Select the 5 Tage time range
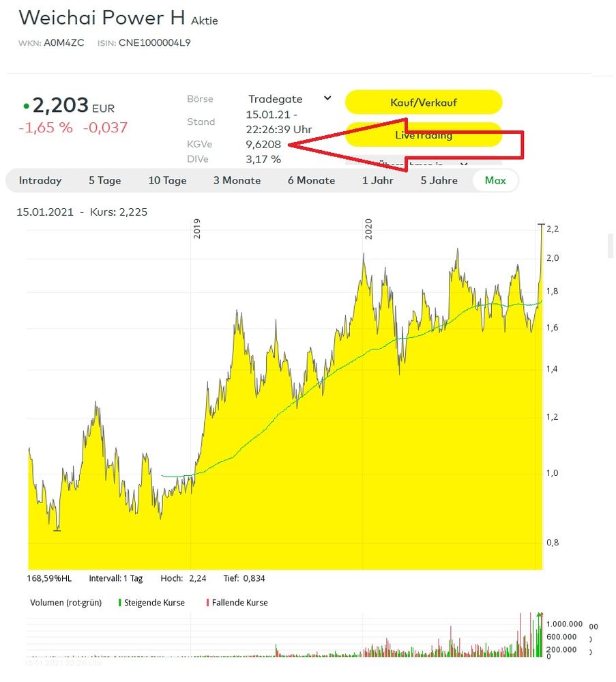 pos(104,181)
